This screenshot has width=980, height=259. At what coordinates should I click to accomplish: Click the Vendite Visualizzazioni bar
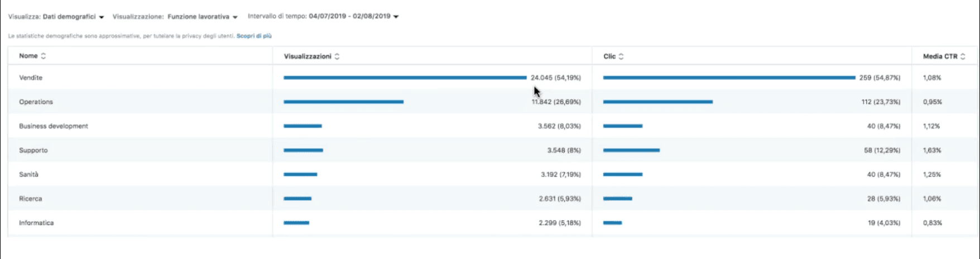point(405,78)
